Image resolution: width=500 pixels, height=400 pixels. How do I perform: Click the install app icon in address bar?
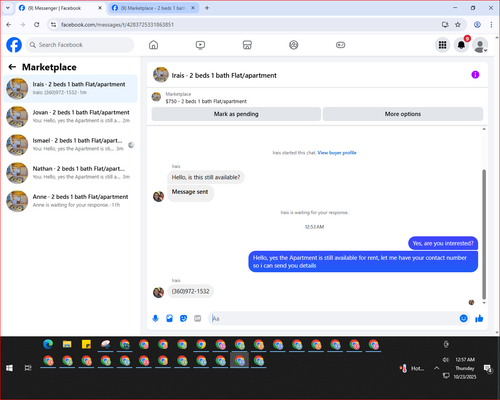coord(445,25)
